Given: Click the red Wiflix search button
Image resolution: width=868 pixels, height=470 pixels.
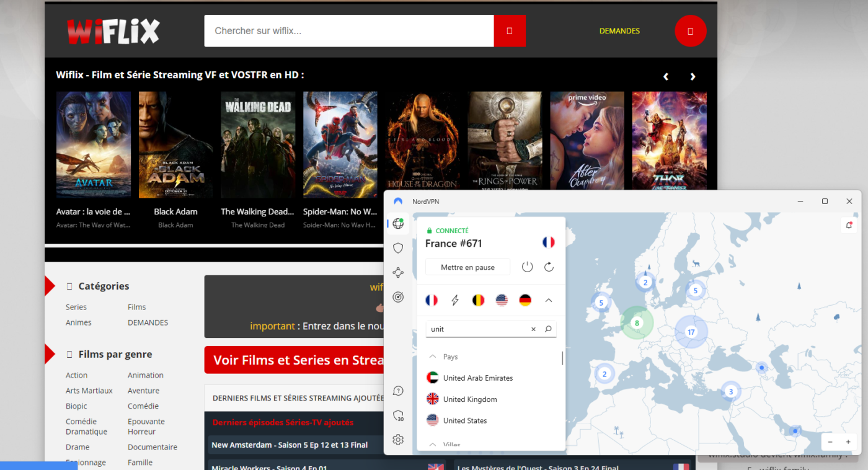Looking at the screenshot, I should 510,31.
